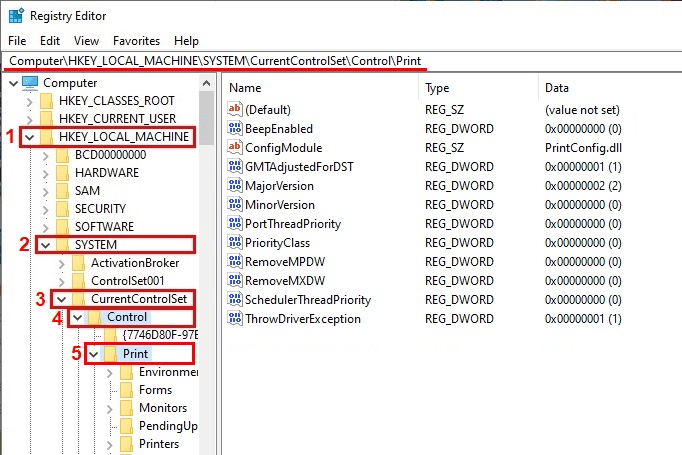Click HKEY_CLASSES_ROOT folder icon
Screen dimensions: 682x455
coord(47,101)
